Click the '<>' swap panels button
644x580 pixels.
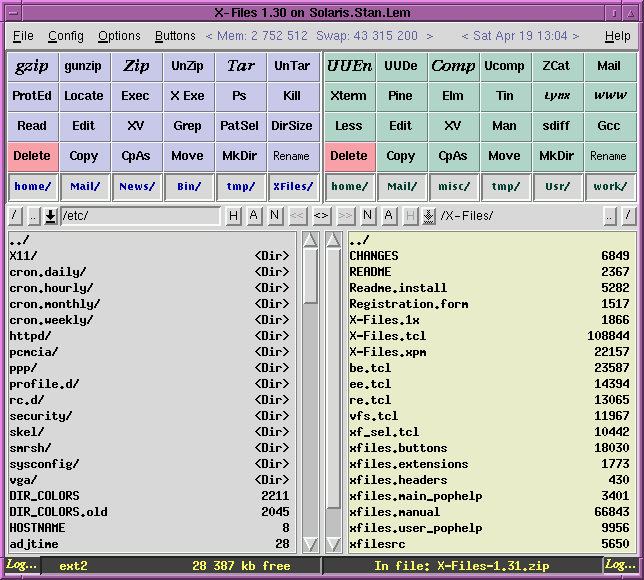click(321, 215)
